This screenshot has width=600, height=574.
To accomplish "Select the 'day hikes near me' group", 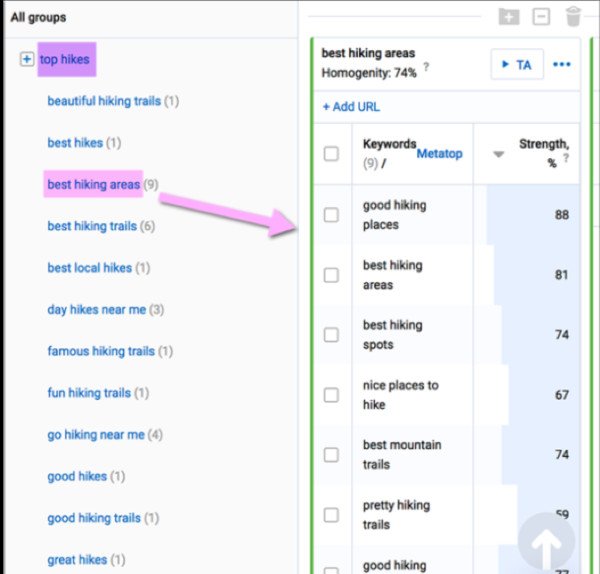I will click(96, 310).
